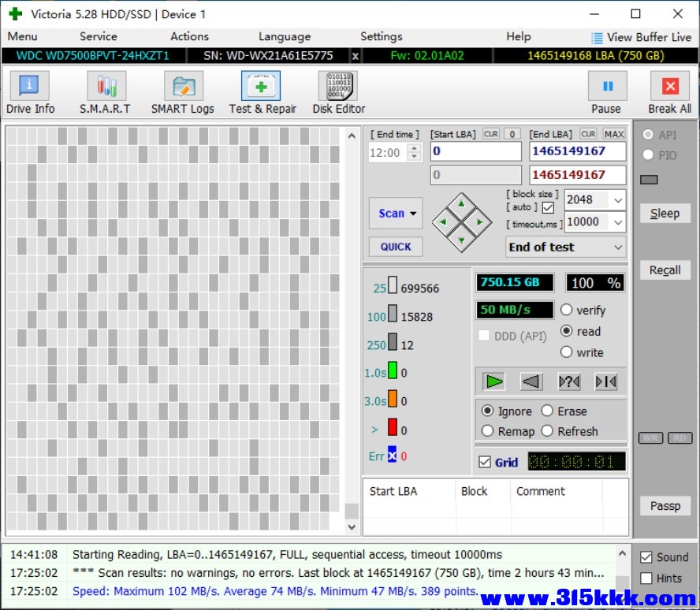Click the QUICK scan button
Image resolution: width=700 pixels, height=610 pixels.
pos(395,247)
